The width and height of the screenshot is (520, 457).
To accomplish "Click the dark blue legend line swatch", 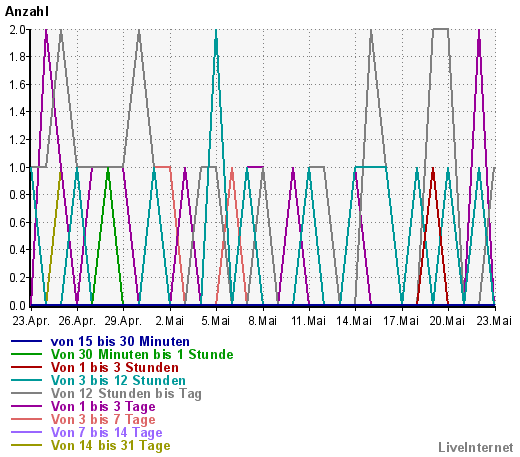I will click(26, 341).
